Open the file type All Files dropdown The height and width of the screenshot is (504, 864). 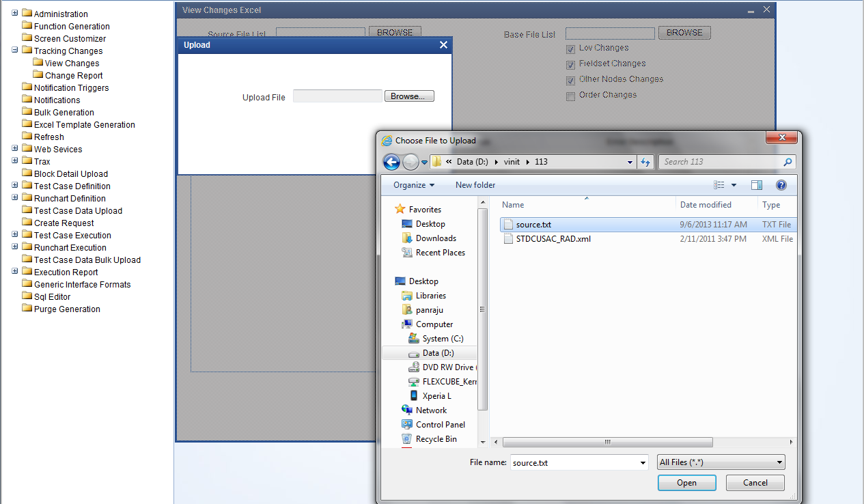point(721,462)
